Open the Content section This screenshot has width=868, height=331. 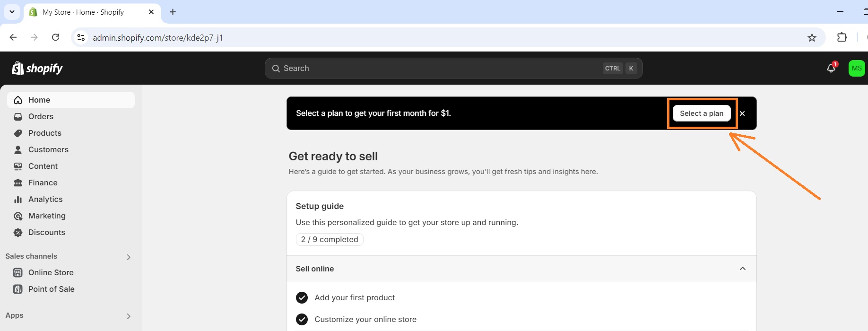pos(43,166)
